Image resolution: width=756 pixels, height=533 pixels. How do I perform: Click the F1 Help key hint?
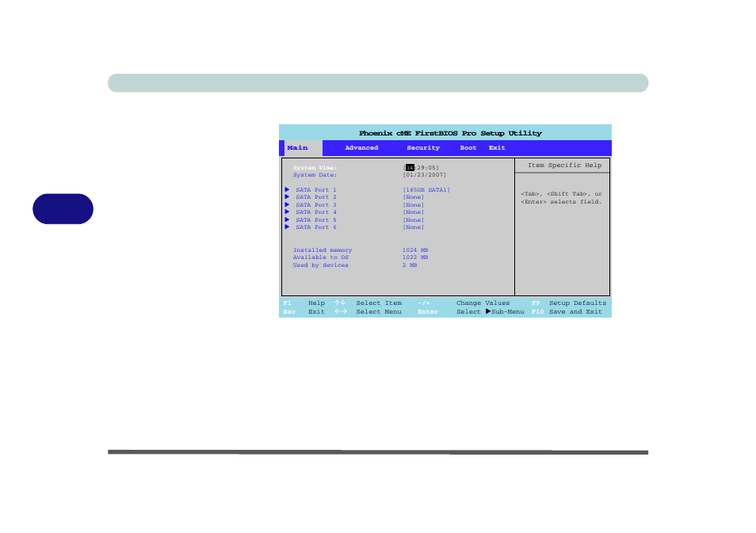coord(304,303)
